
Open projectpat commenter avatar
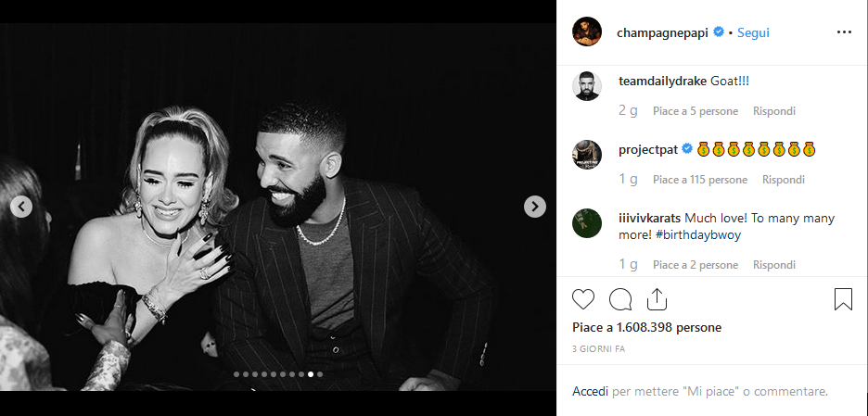click(x=588, y=155)
